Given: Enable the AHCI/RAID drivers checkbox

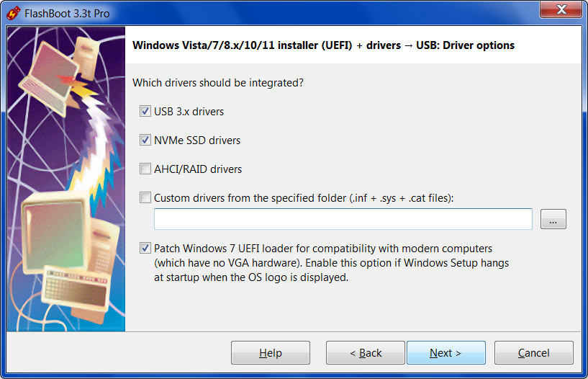Looking at the screenshot, I should (145, 169).
